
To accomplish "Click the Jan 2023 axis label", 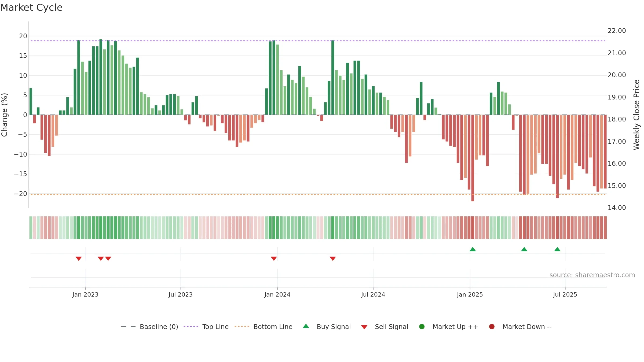I will coord(85,295).
